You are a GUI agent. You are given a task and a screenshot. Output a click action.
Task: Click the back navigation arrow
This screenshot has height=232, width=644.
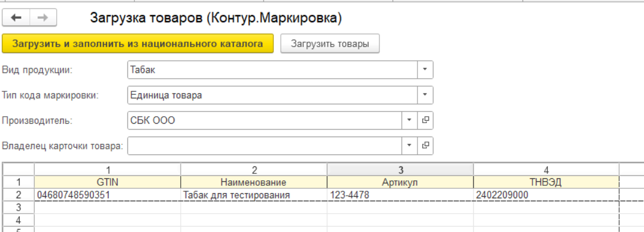(x=16, y=18)
